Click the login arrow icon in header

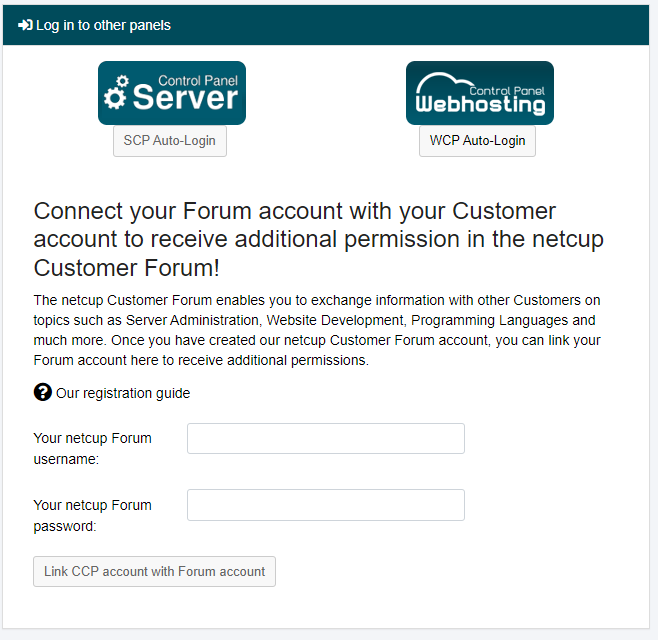click(x=25, y=25)
